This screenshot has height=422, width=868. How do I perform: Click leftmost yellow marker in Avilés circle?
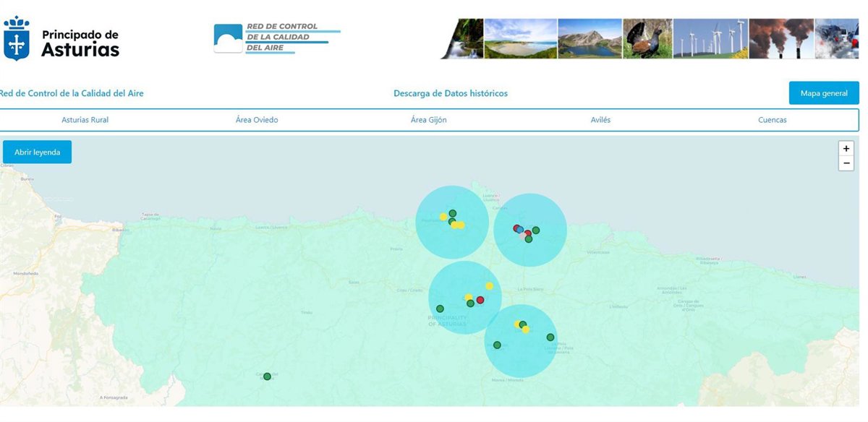click(443, 217)
